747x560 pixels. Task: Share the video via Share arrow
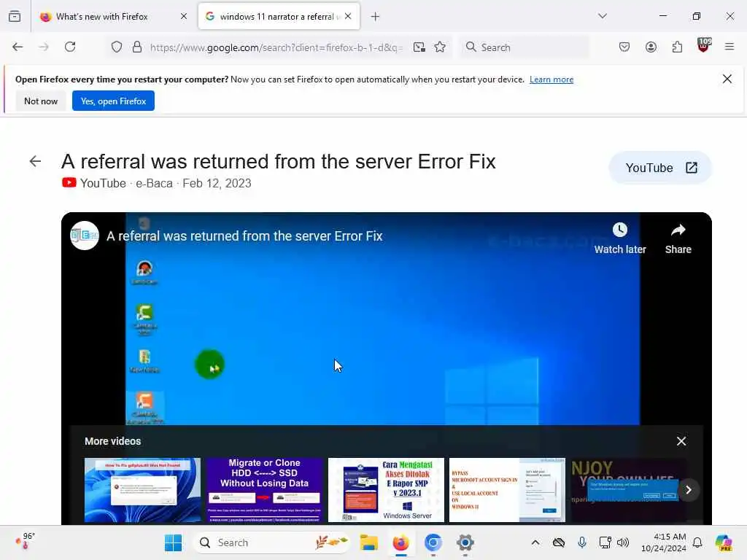[678, 239]
